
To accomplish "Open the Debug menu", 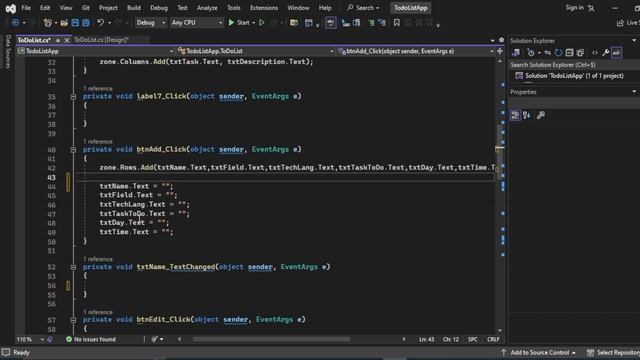I will (159, 8).
